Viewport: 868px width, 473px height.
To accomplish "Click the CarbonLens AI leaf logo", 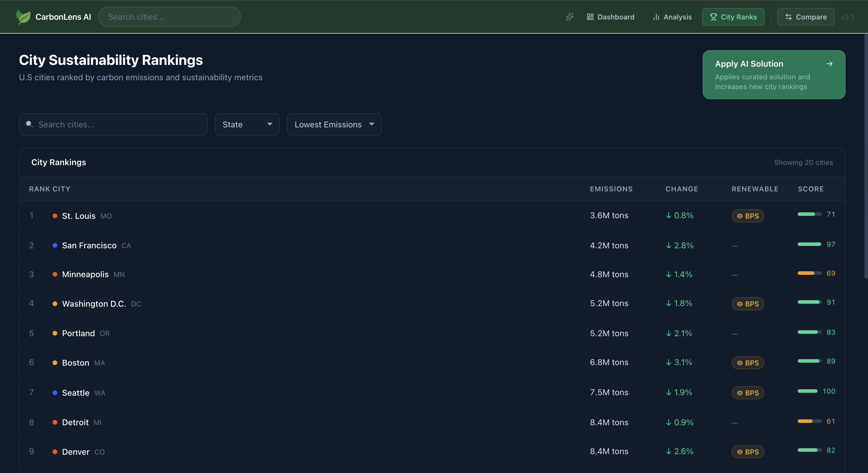I will coord(23,17).
